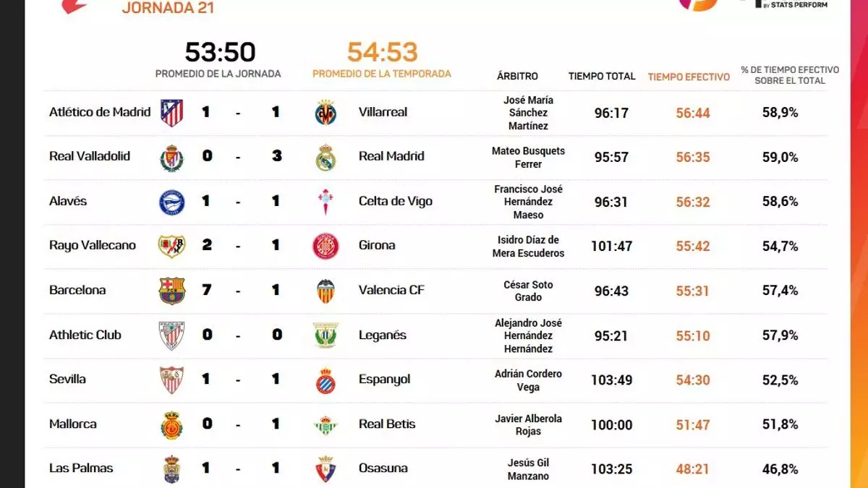The height and width of the screenshot is (488, 868).
Task: Click the Tiempo Efectivo column header
Action: tap(689, 77)
